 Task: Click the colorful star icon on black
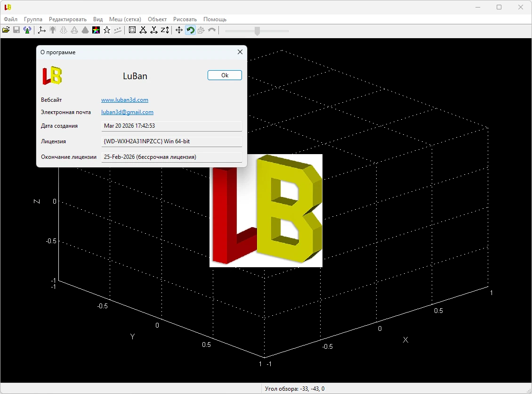pos(96,30)
